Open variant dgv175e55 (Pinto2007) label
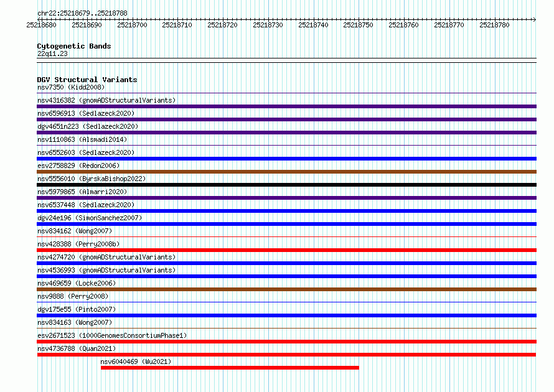Image resolution: width=554 pixels, height=392 pixels. (x=77, y=309)
